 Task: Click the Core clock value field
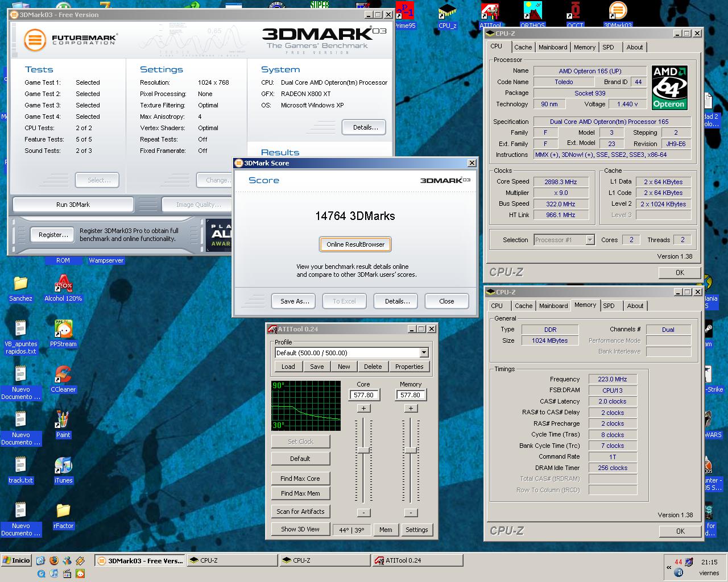(x=363, y=395)
